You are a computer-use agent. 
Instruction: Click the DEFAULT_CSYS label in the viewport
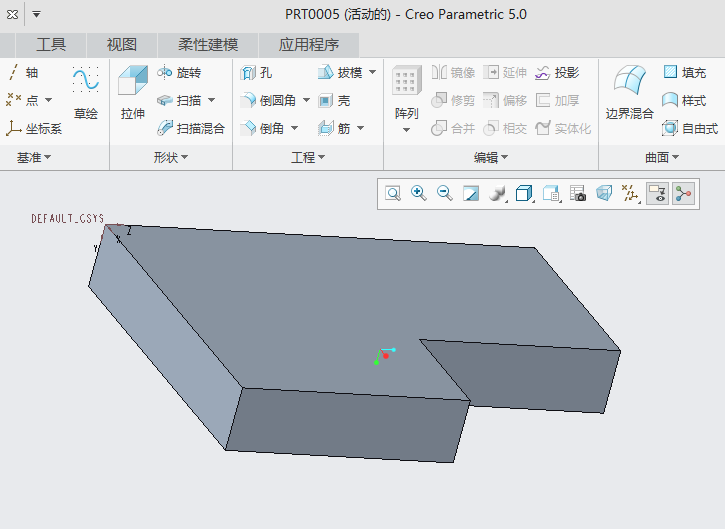pos(67,218)
